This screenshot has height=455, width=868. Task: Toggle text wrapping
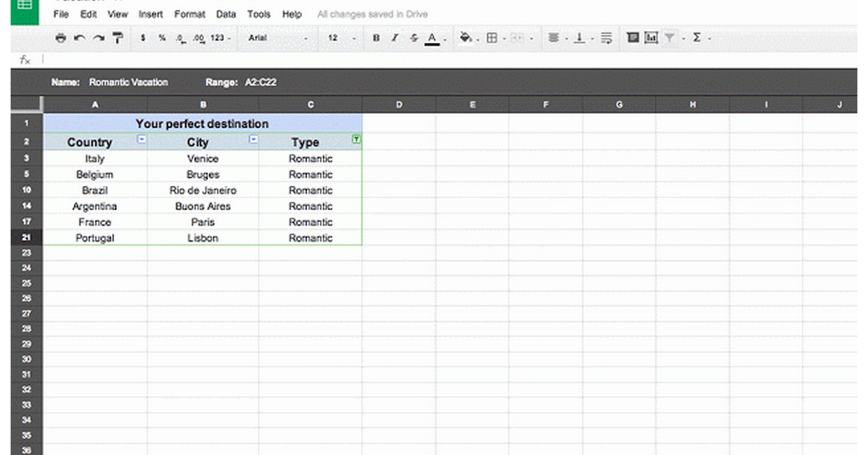coord(607,38)
